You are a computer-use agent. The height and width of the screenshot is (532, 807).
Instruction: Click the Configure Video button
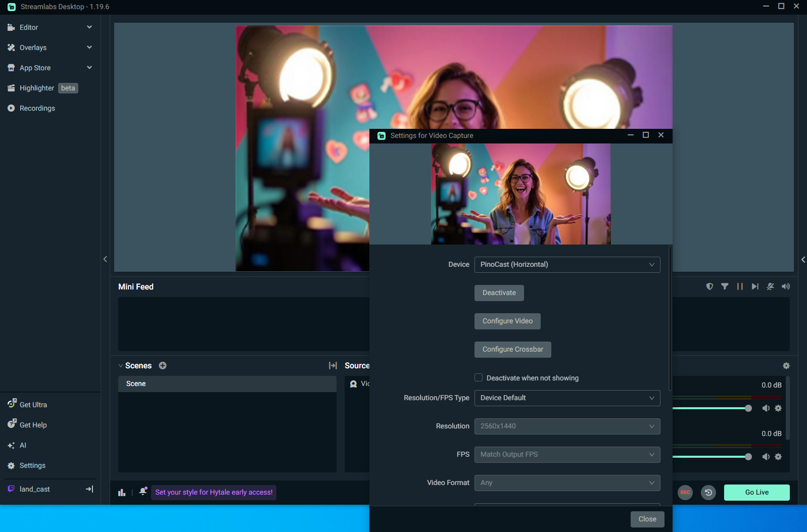click(x=507, y=321)
